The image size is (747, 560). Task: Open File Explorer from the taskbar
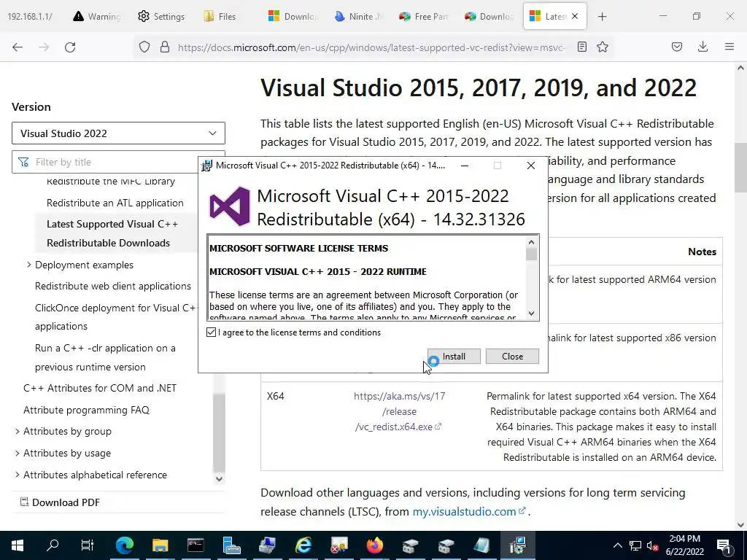coord(160,545)
